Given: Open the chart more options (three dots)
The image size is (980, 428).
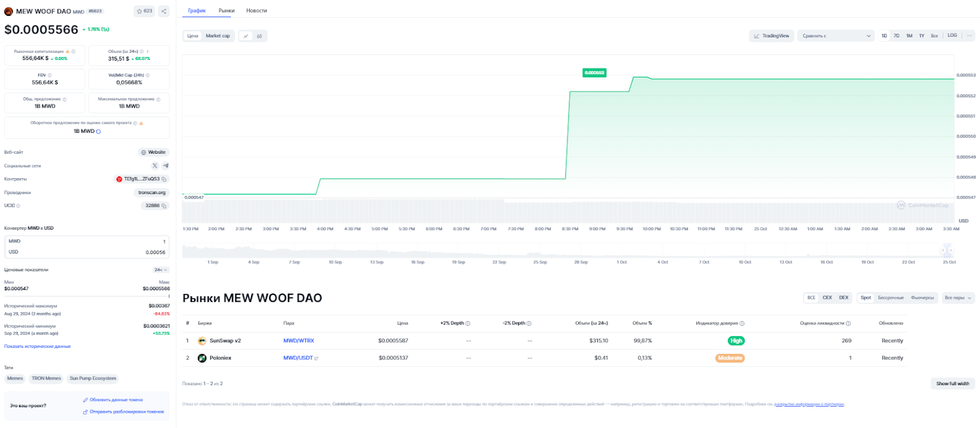Looking at the screenshot, I should (969, 36).
